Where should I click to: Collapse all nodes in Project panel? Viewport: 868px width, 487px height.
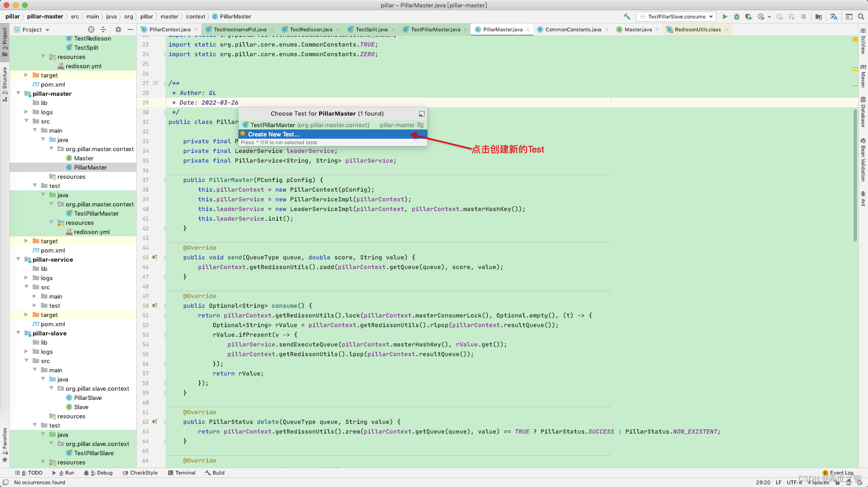[103, 29]
